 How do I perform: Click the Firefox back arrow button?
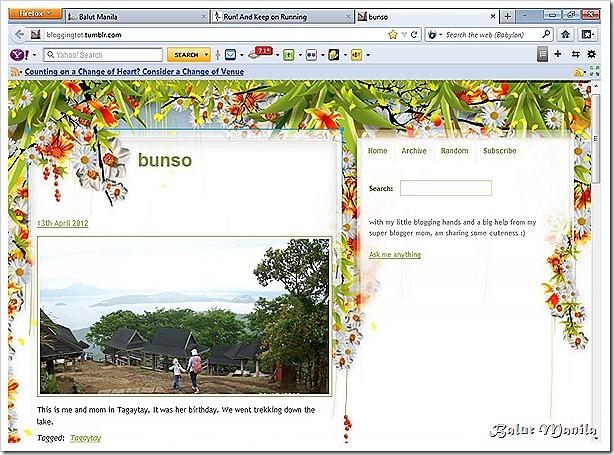point(16,34)
